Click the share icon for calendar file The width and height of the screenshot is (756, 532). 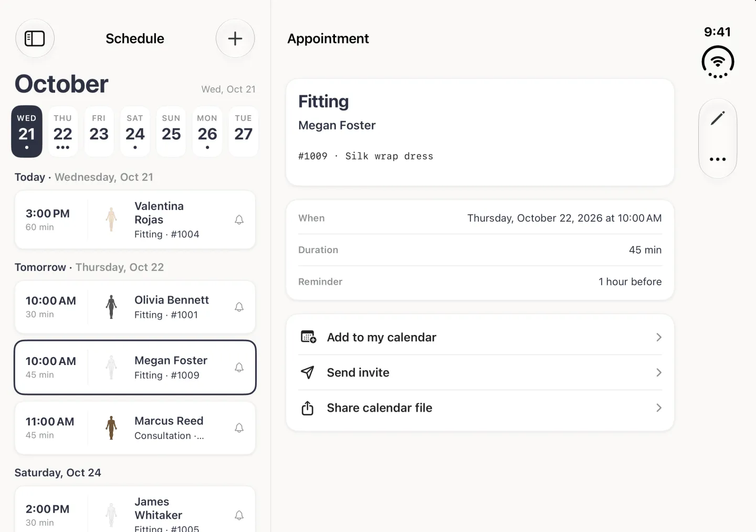(308, 408)
